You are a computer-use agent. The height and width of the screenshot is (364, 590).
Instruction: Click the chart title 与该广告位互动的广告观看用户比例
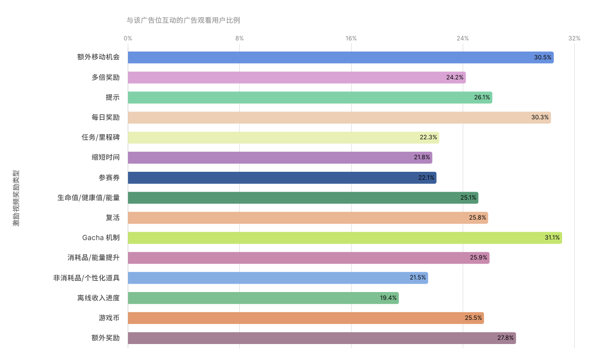[184, 20]
